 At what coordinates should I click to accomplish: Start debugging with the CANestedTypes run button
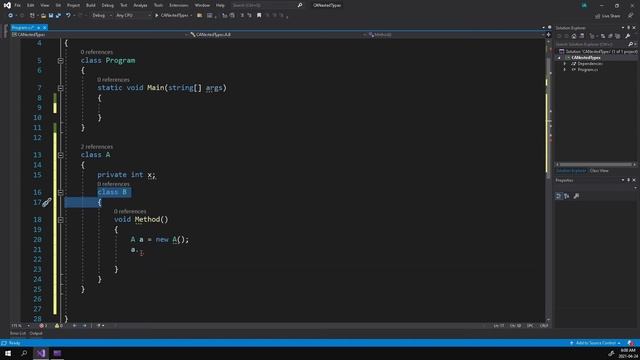pos(173,16)
